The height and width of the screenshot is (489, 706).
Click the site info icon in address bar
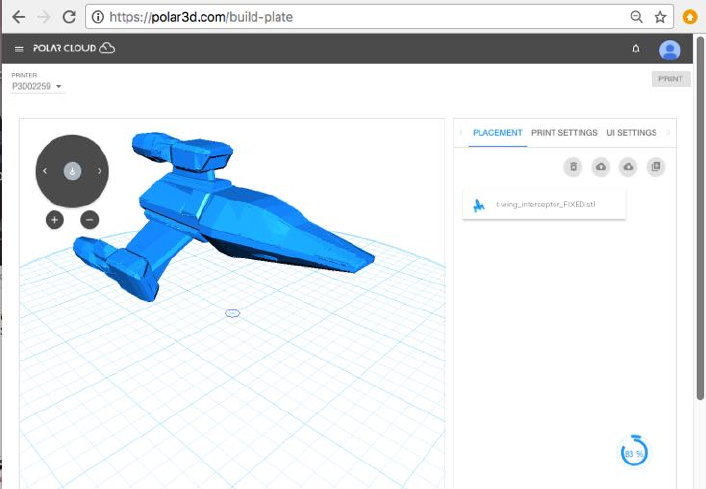97,17
